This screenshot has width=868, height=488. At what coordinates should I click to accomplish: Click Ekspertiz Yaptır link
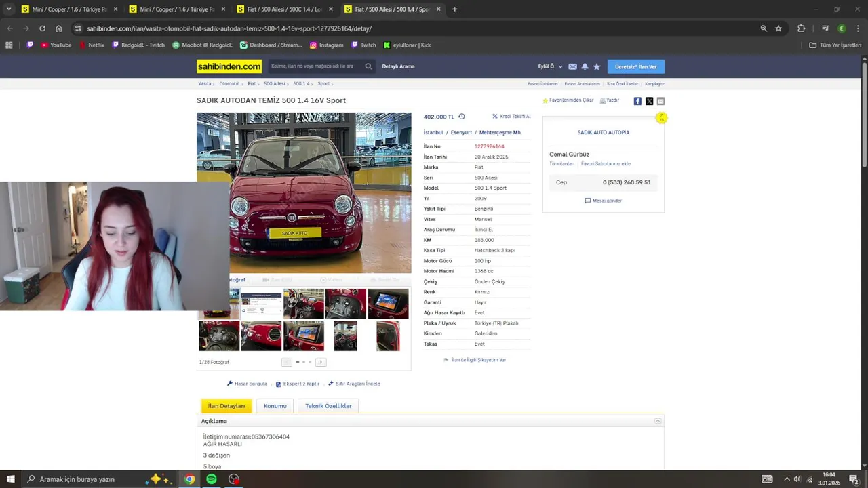coord(298,384)
